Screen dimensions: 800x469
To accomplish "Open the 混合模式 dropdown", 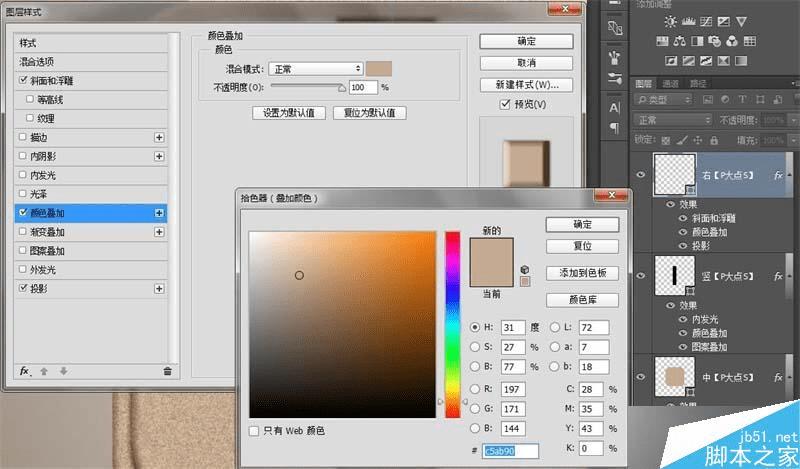I will 316,69.
